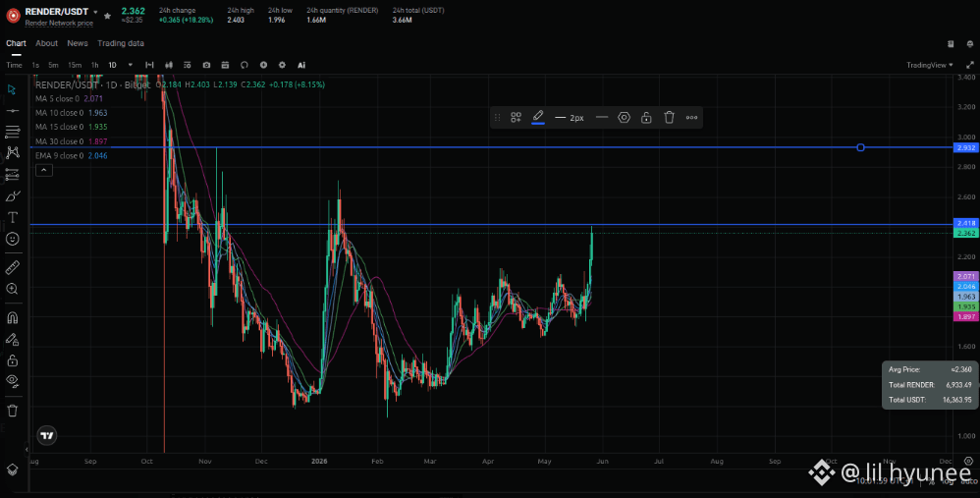The height and width of the screenshot is (498, 980).
Task: Switch to the Chart tab
Action: (17, 43)
